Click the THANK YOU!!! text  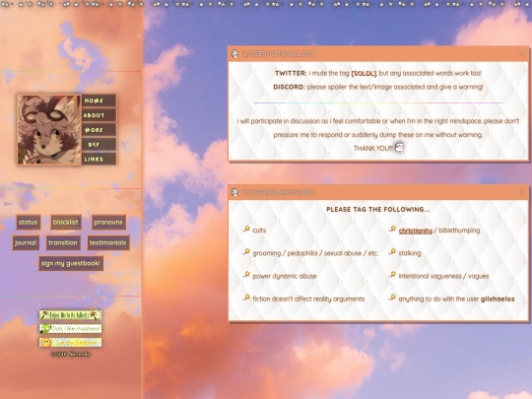pyautogui.click(x=373, y=149)
